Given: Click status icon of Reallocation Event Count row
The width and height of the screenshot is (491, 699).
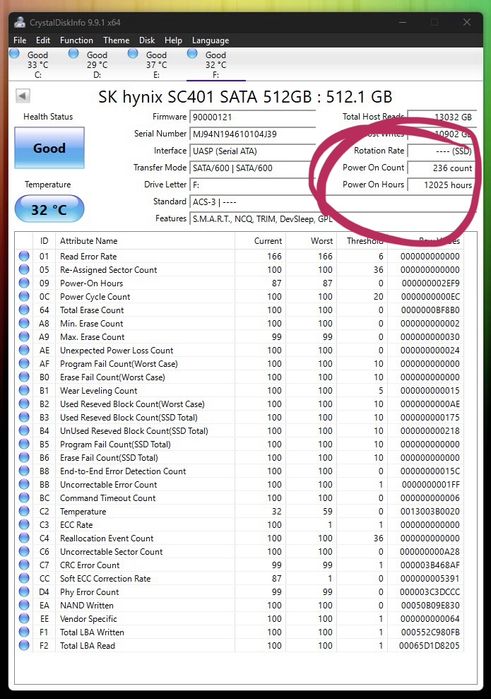Looking at the screenshot, I should point(24,538).
